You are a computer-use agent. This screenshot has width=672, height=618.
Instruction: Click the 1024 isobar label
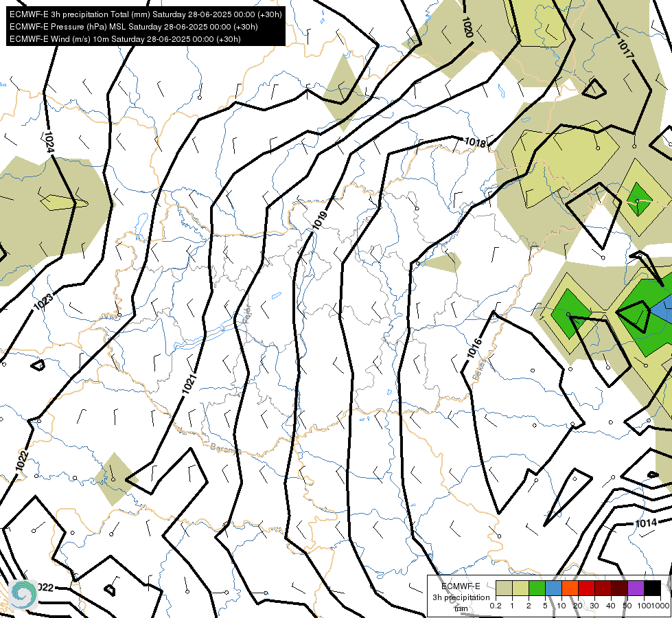tap(49, 142)
